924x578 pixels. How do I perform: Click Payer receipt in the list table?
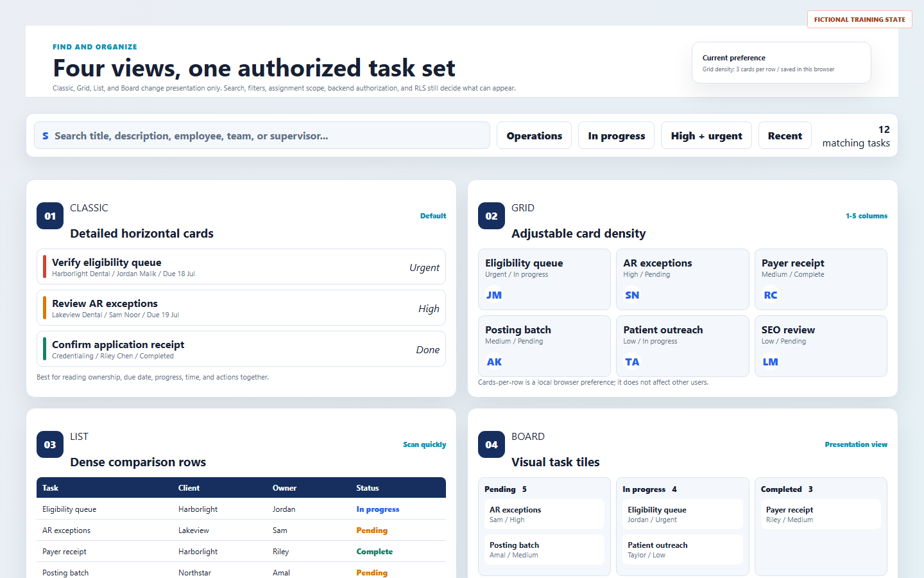(64, 552)
